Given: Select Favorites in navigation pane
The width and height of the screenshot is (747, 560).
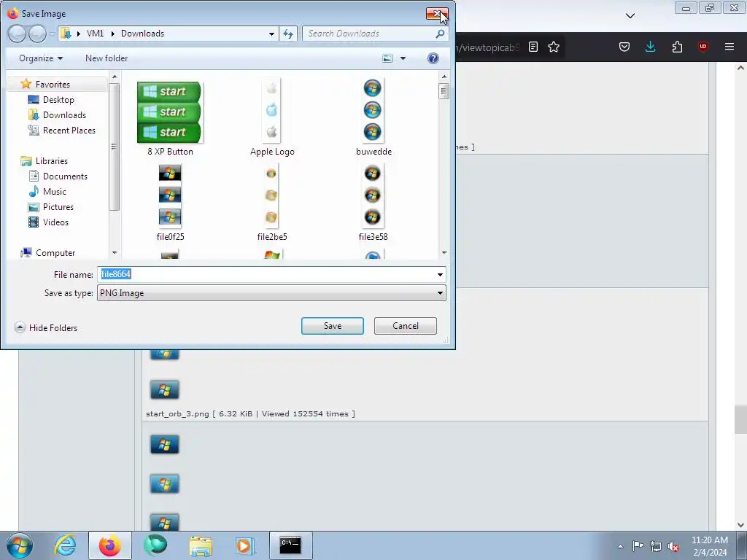Looking at the screenshot, I should 53,85.
